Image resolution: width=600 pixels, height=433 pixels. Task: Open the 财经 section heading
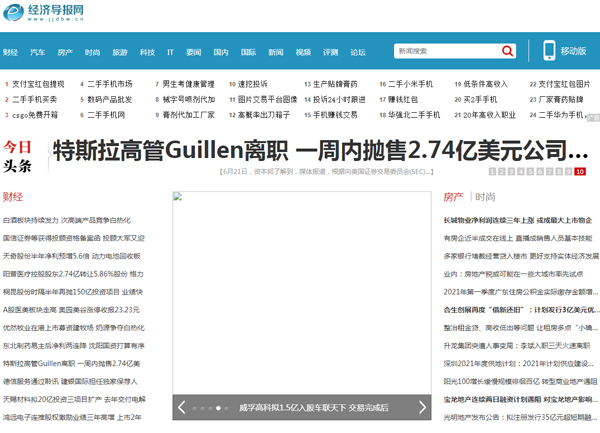pos(13,197)
